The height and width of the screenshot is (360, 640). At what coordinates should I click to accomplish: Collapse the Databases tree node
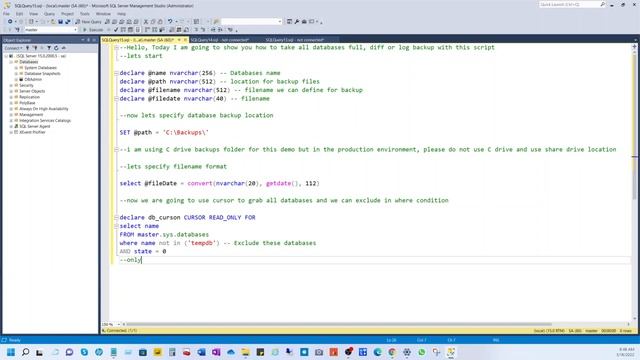(11, 62)
